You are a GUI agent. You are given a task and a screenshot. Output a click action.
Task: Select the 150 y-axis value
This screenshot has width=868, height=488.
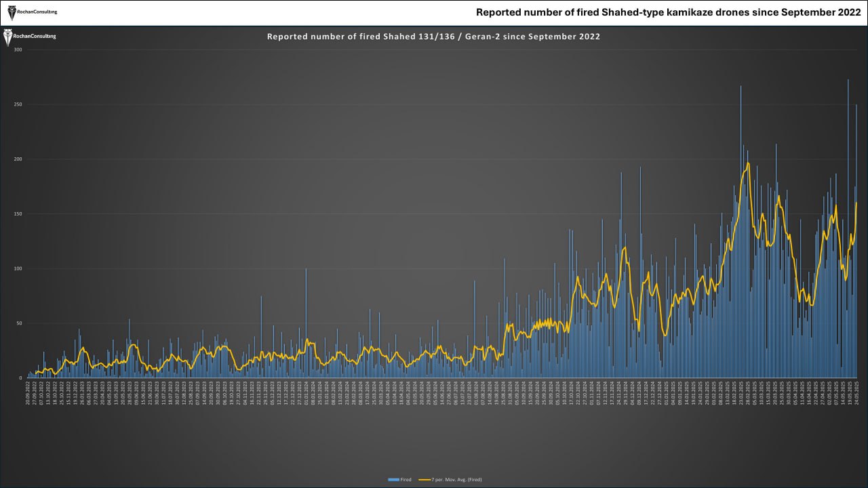(18, 214)
